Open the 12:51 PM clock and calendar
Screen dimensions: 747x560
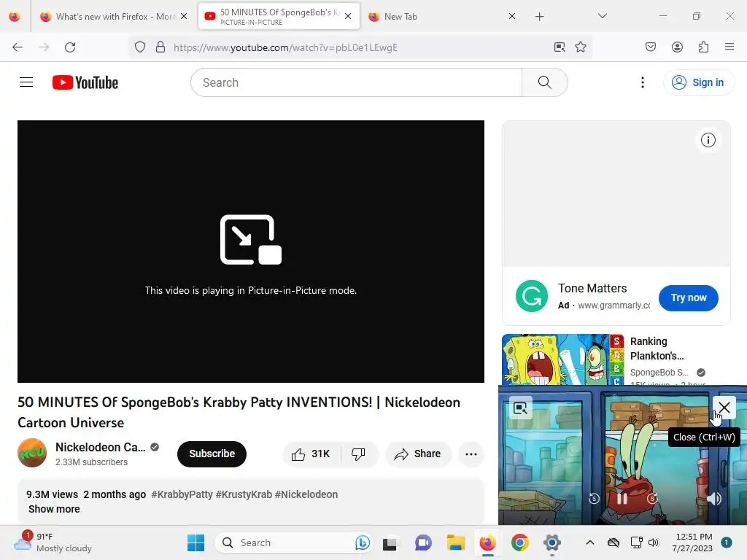tap(692, 542)
